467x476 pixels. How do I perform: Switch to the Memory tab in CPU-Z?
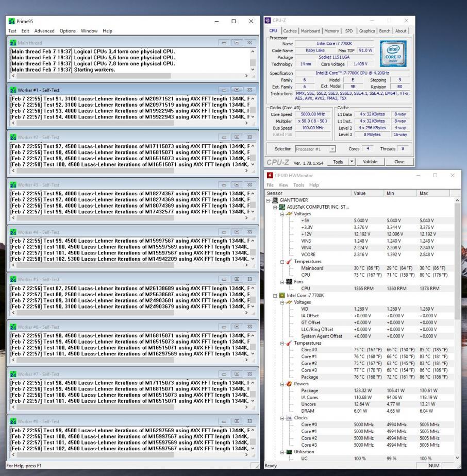pos(331,31)
